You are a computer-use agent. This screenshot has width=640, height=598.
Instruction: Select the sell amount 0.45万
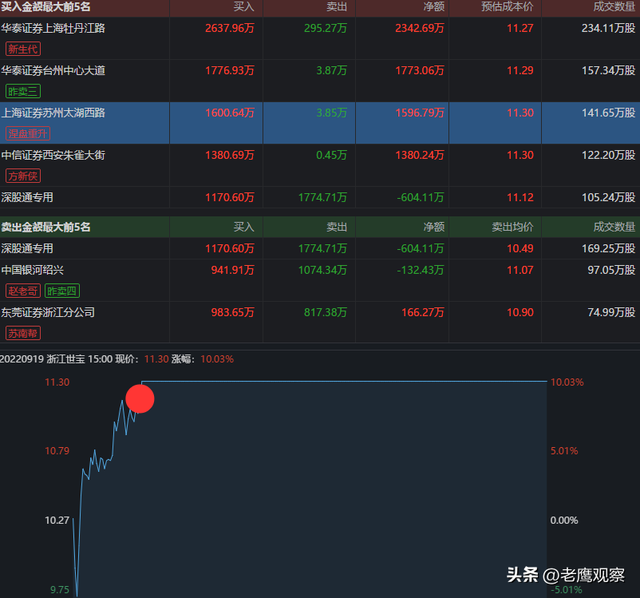(331, 155)
